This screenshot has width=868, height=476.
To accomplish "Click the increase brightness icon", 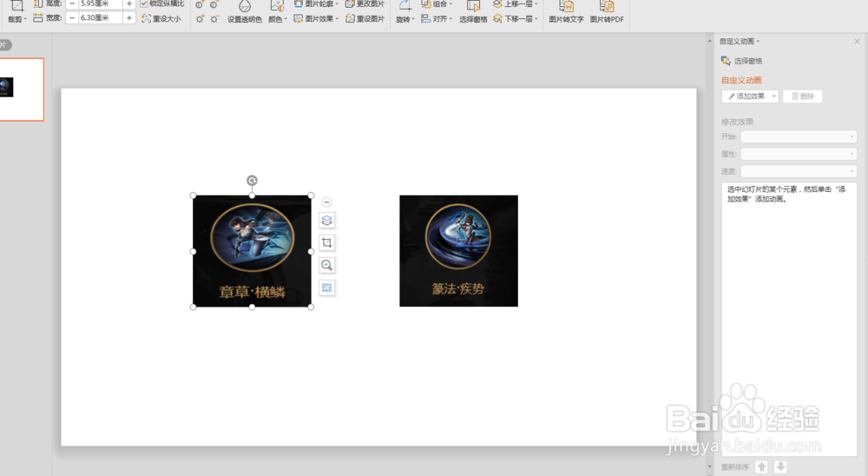I will (200, 19).
